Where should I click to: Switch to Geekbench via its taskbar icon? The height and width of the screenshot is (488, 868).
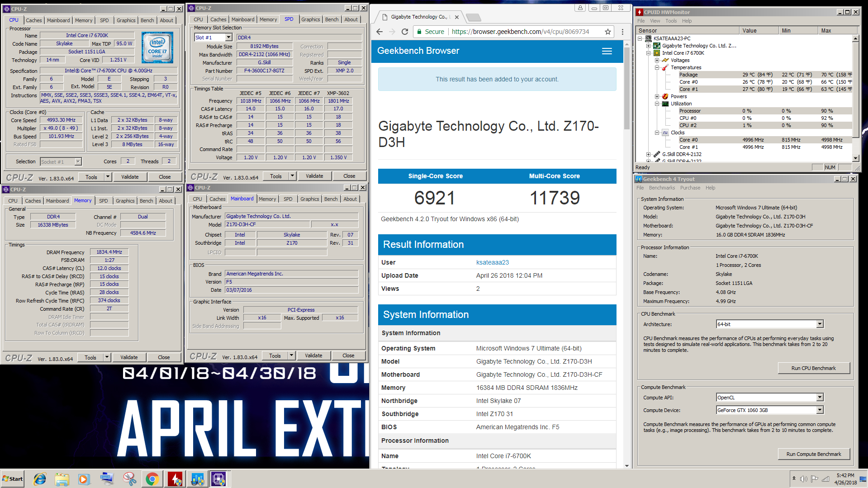197,479
